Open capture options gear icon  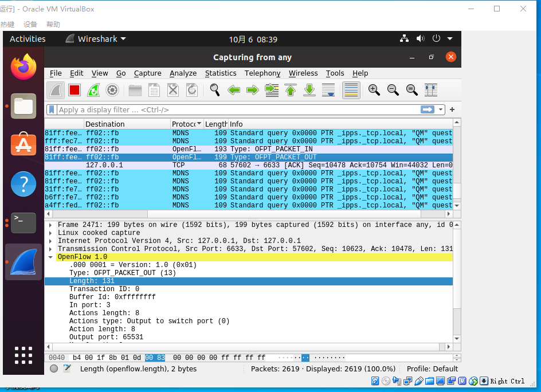[x=112, y=91]
